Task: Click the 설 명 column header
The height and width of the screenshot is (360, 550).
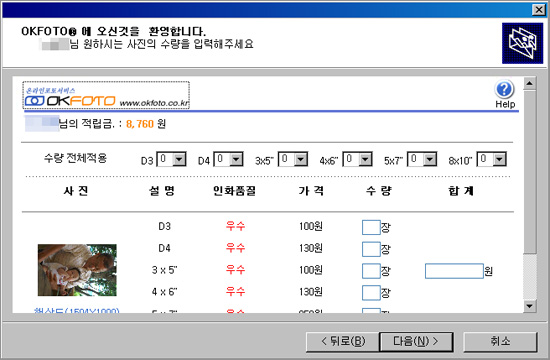Action: point(162,191)
